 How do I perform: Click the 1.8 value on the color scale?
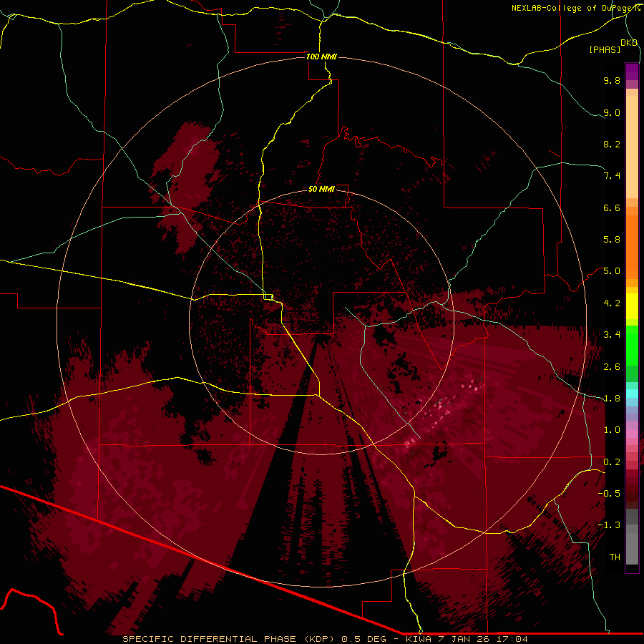pyautogui.click(x=612, y=399)
